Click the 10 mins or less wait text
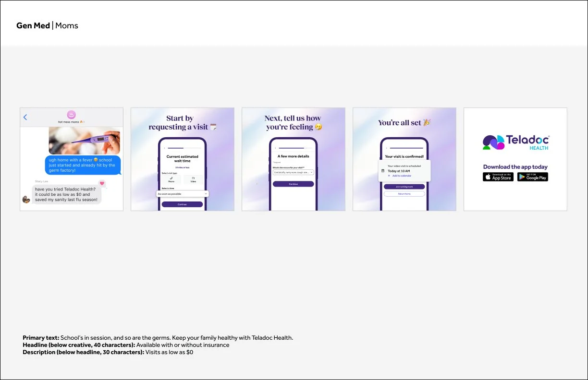 click(182, 167)
